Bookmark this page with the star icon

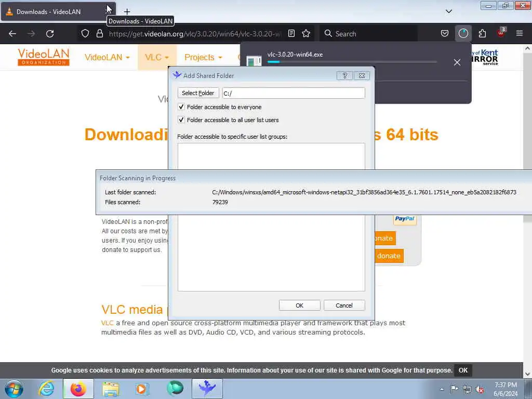point(306,34)
